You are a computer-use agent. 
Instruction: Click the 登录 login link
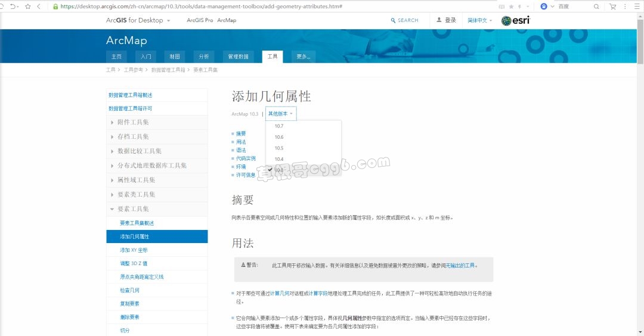click(x=451, y=20)
